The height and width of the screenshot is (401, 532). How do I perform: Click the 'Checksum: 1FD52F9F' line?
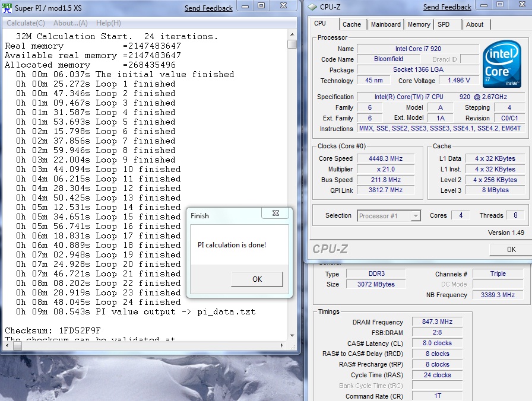pos(53,330)
